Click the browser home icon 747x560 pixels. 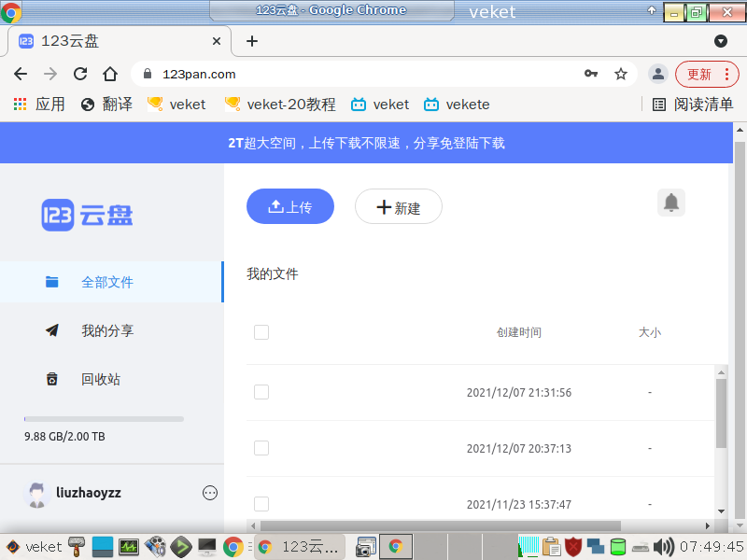pyautogui.click(x=110, y=74)
